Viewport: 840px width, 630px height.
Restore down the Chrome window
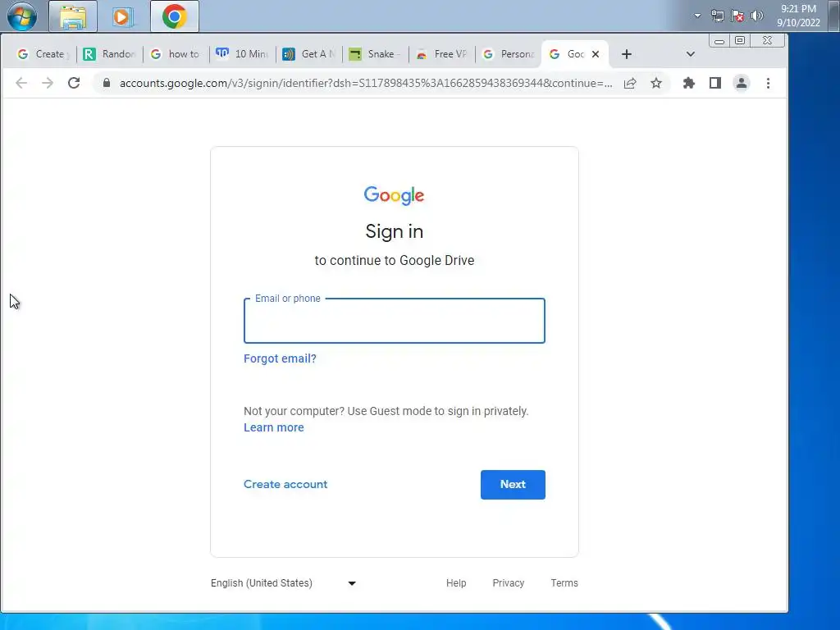pos(740,41)
